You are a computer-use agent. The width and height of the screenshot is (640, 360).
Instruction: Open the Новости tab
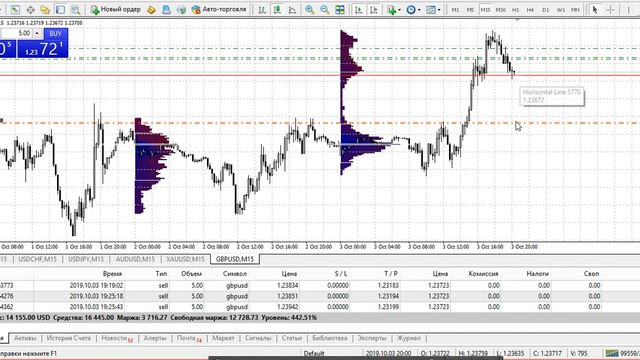point(117,338)
